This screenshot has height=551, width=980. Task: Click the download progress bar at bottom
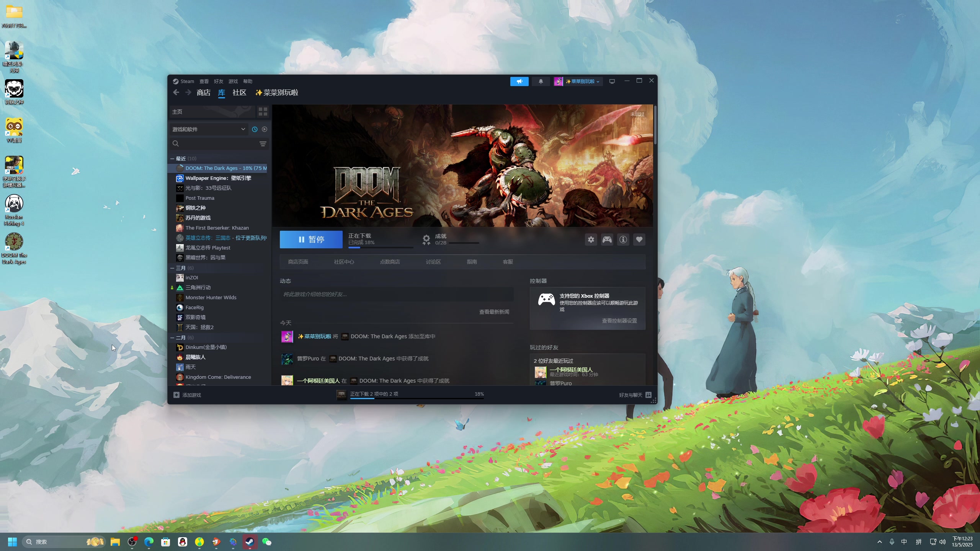[417, 399]
